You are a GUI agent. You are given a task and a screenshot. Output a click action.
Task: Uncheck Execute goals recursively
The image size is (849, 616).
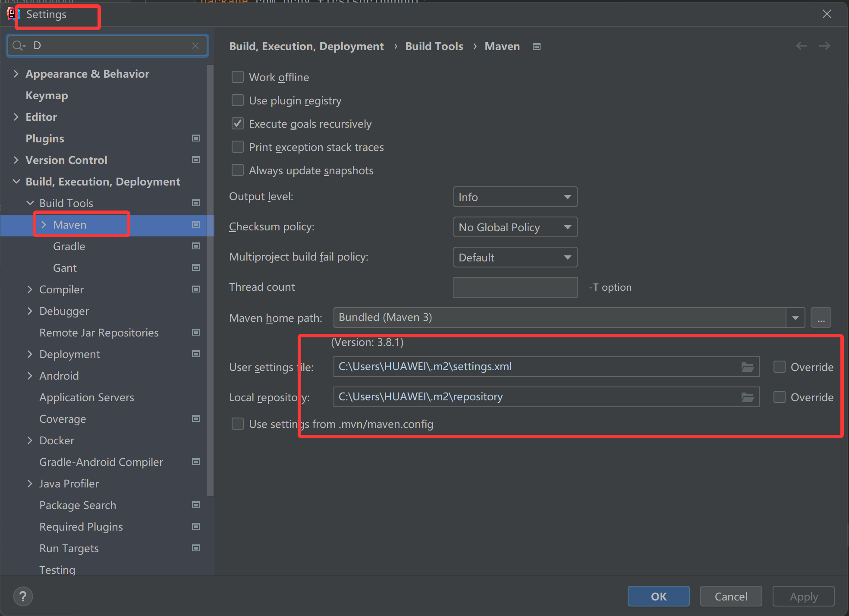(238, 124)
